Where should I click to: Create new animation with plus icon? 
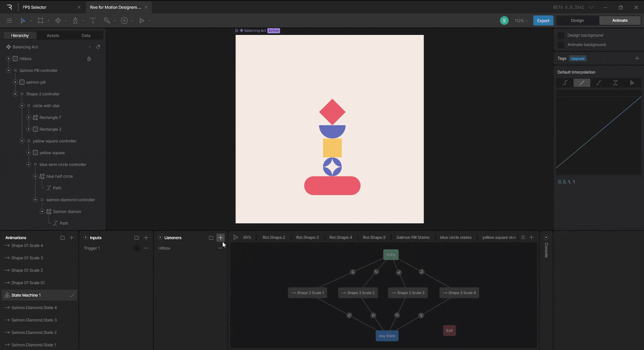click(71, 238)
